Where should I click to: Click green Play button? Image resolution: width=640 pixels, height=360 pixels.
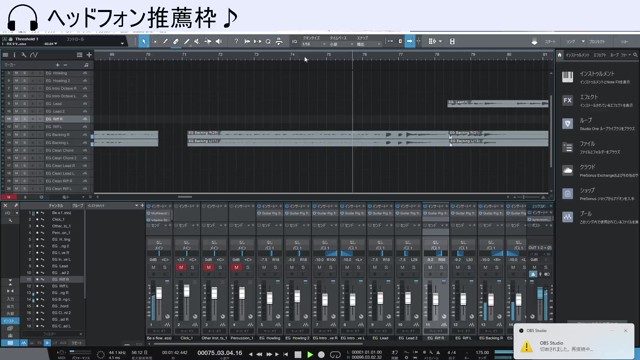[310, 355]
